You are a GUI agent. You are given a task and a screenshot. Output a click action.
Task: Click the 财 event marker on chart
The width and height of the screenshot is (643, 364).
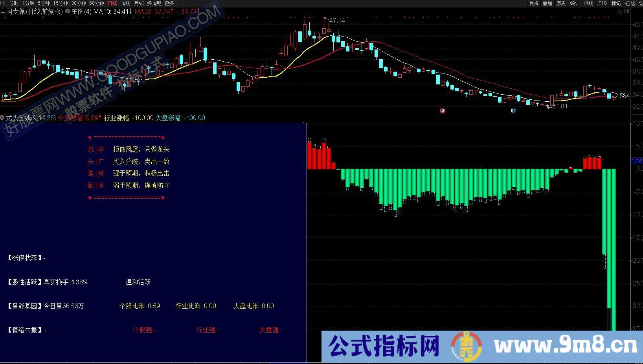(x=513, y=111)
